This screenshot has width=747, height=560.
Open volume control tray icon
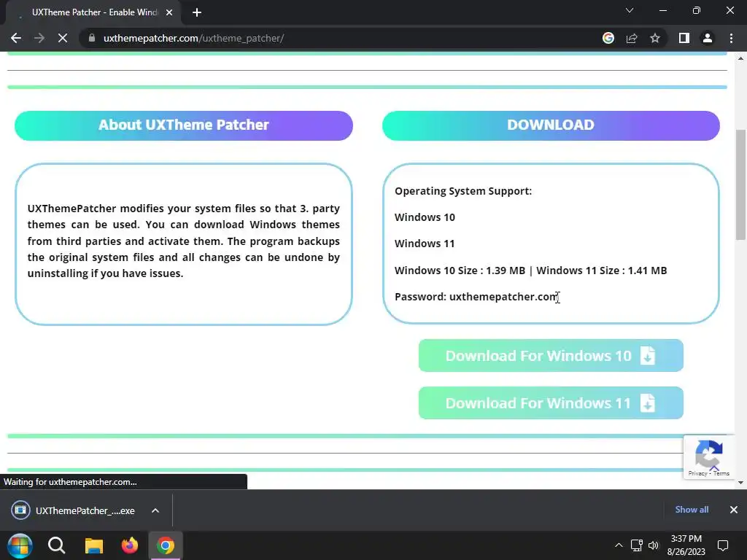click(653, 545)
